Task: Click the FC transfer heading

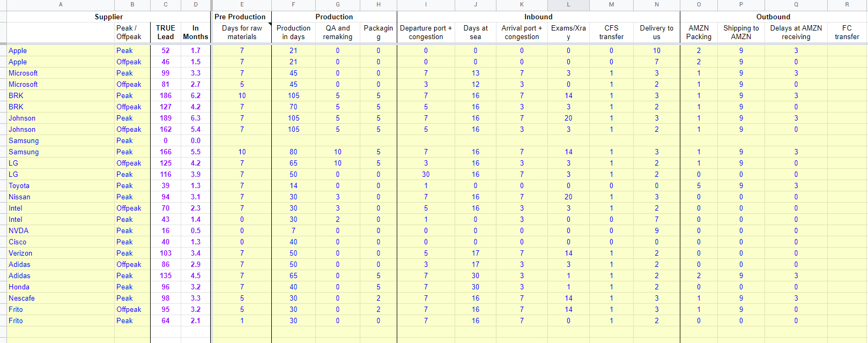Action: [x=847, y=32]
